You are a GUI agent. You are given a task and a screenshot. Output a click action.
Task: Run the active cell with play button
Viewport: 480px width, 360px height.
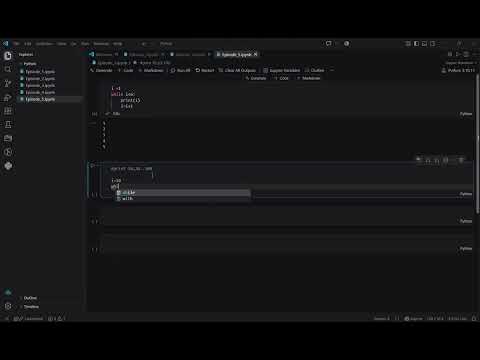point(92,166)
